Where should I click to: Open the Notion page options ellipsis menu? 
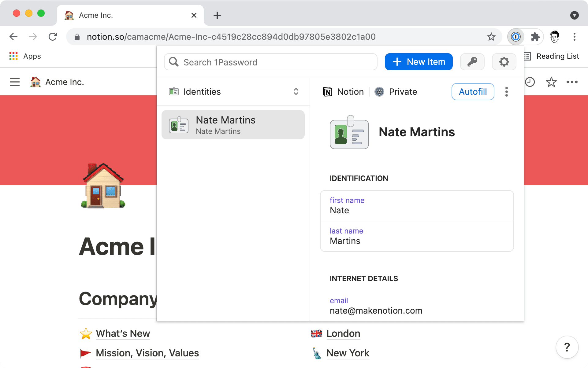pos(572,82)
